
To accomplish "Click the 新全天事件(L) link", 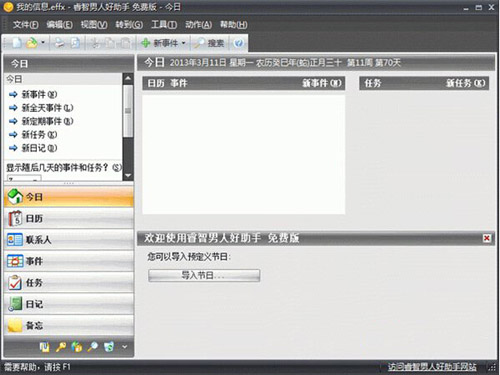I will (x=47, y=108).
